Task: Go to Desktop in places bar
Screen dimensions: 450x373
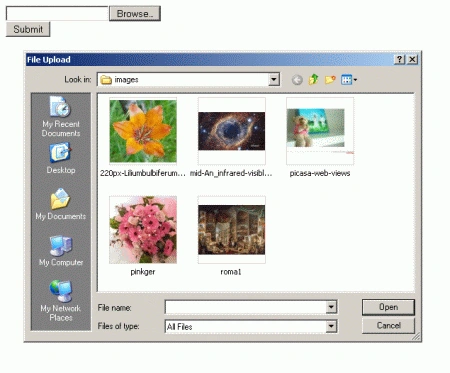Action: (61, 159)
